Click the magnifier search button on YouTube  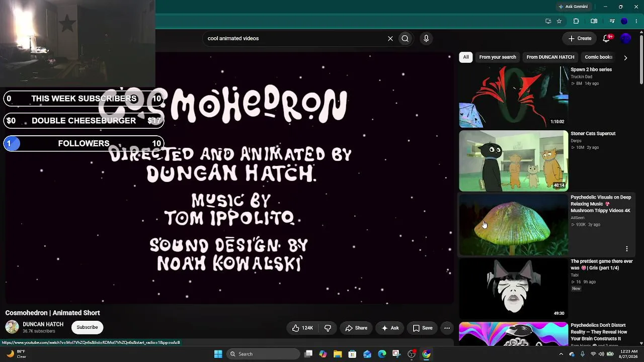point(405,38)
